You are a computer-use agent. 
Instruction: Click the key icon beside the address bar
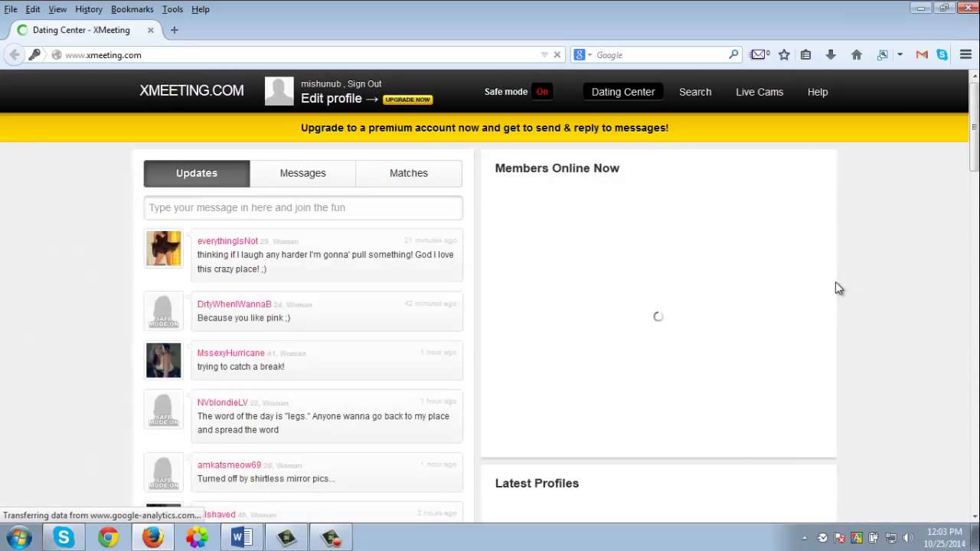pyautogui.click(x=34, y=55)
